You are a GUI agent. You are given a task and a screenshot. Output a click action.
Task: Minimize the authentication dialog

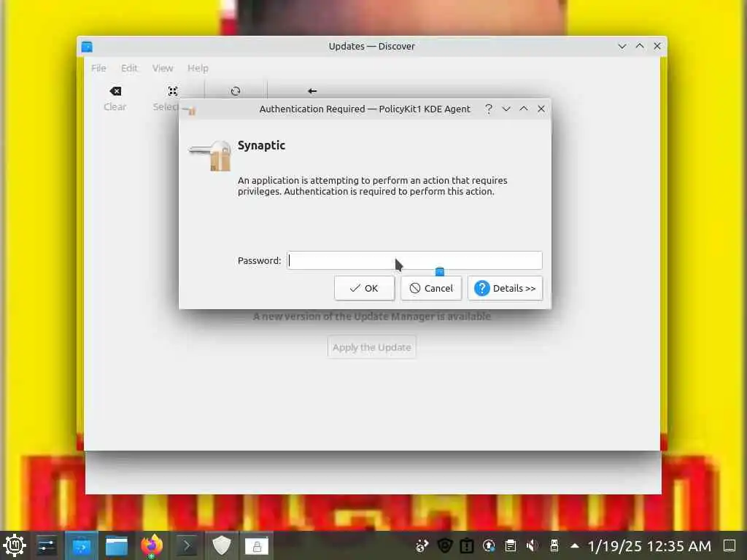pyautogui.click(x=506, y=109)
